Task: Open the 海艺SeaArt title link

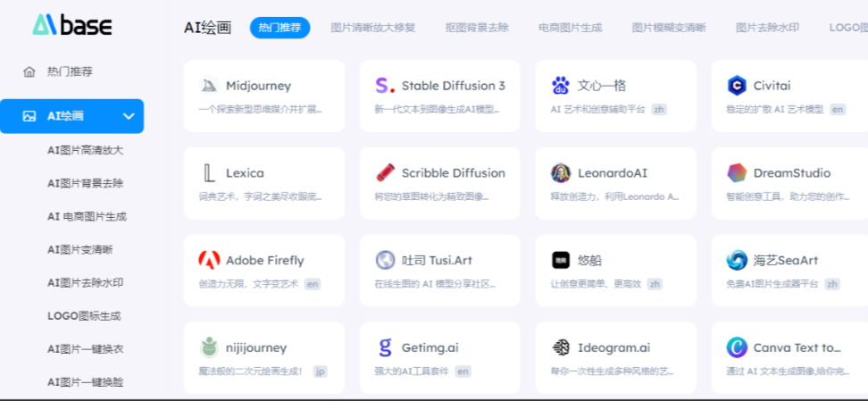Action: 786,260
